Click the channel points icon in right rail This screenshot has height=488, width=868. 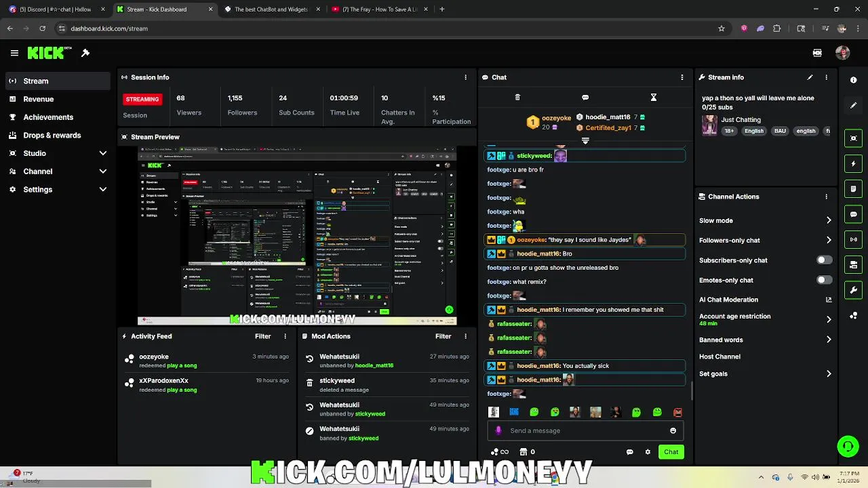[x=853, y=315]
